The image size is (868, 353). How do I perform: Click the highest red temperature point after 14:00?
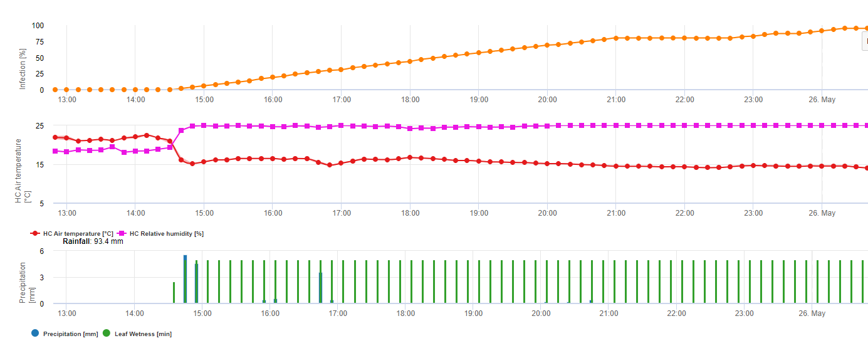(147, 135)
